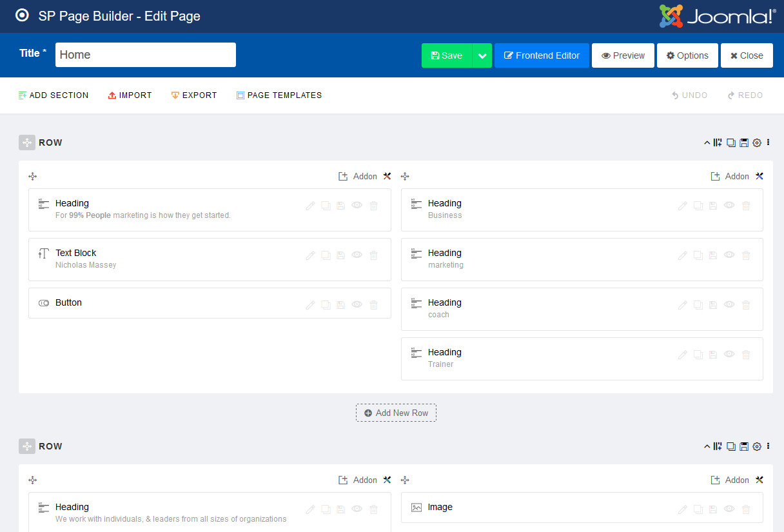784x532 pixels.
Task: Collapse the first ROW with the chevron
Action: point(707,143)
